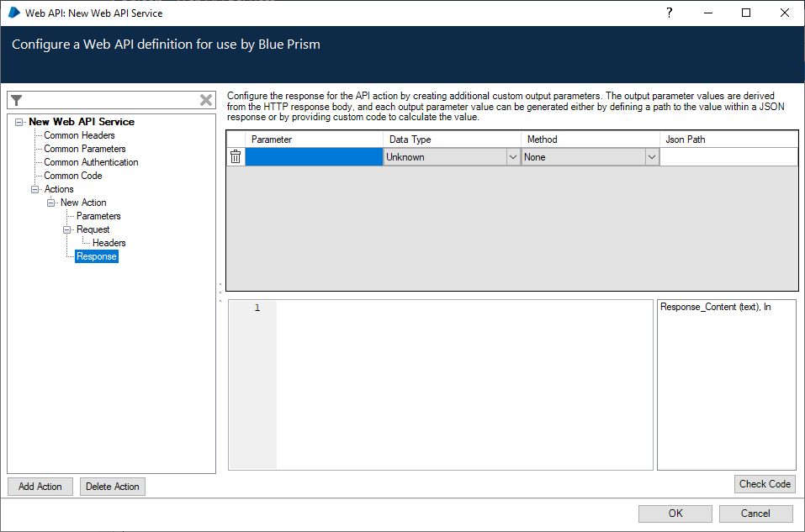
Task: Click the help question mark button
Action: (669, 13)
